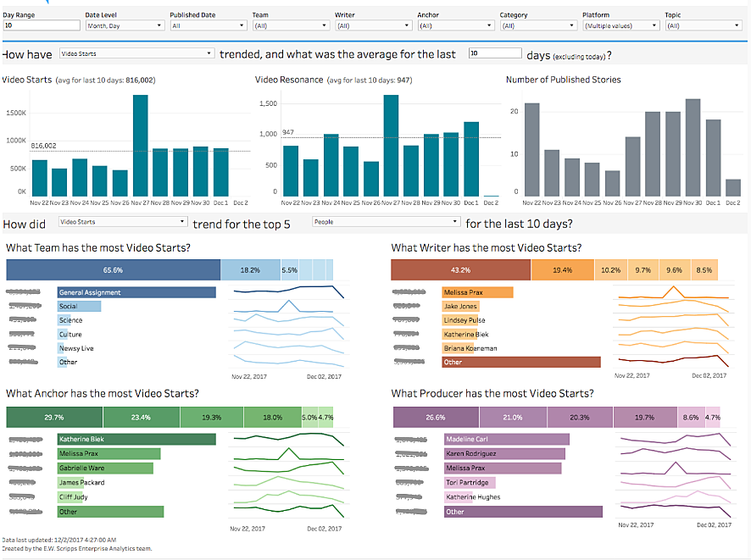Open the Category filter dropdown
Viewport: 751px width, 560px height.
(x=537, y=26)
